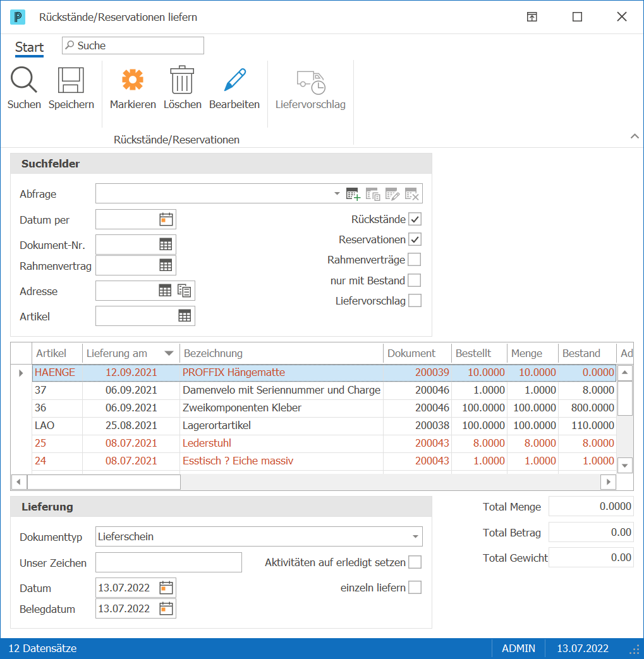This screenshot has height=659, width=644.
Task: Open multi-select list icon for Adresse
Action: [x=184, y=291]
